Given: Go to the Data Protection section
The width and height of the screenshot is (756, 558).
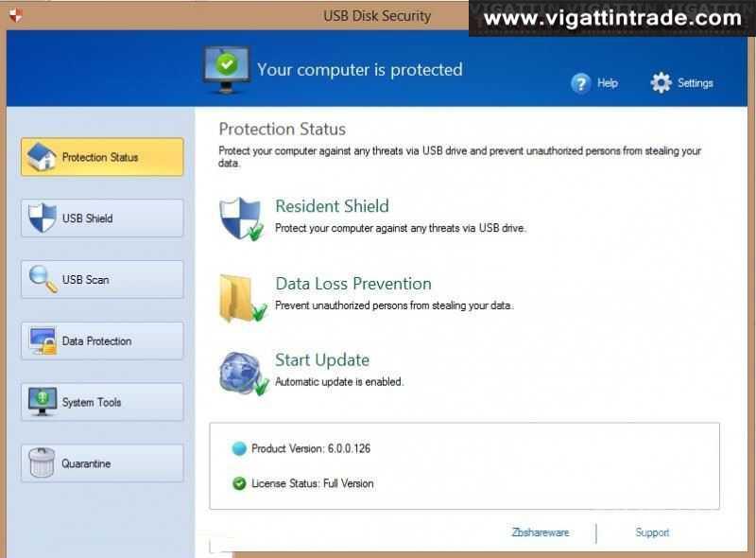Looking at the screenshot, I should (102, 340).
